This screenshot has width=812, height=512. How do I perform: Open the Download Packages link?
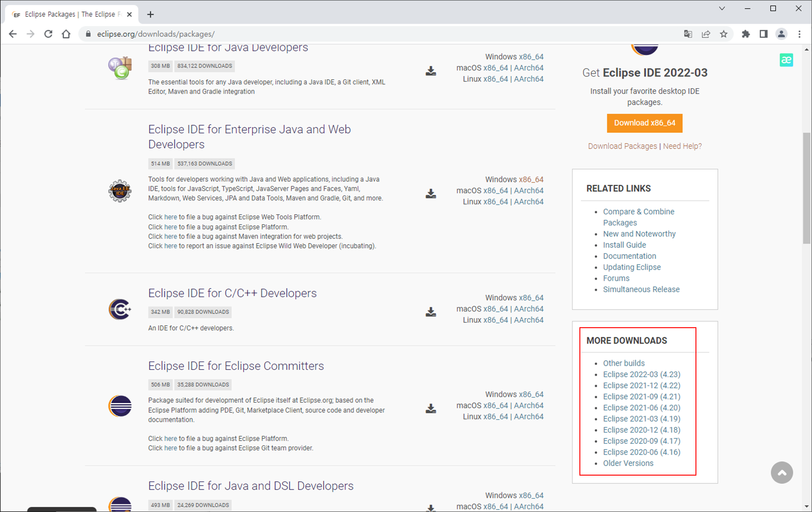tap(622, 146)
